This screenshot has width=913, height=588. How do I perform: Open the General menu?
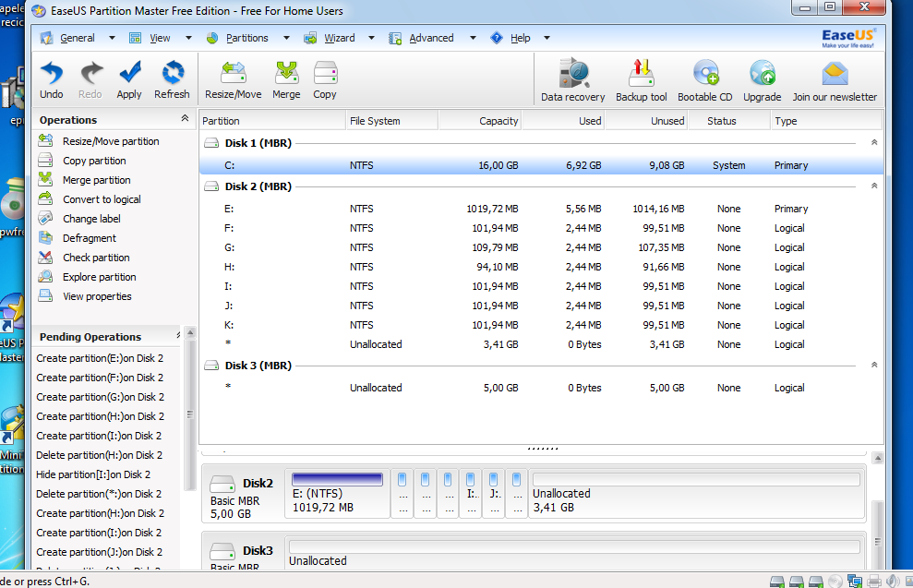pyautogui.click(x=77, y=38)
